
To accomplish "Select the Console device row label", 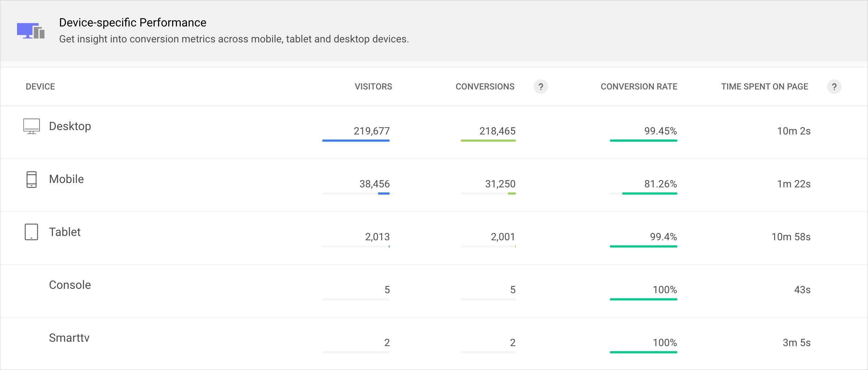I will [70, 285].
